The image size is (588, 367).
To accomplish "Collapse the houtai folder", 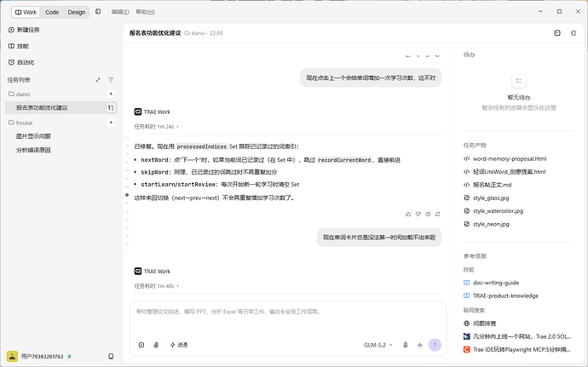I will tap(20, 123).
